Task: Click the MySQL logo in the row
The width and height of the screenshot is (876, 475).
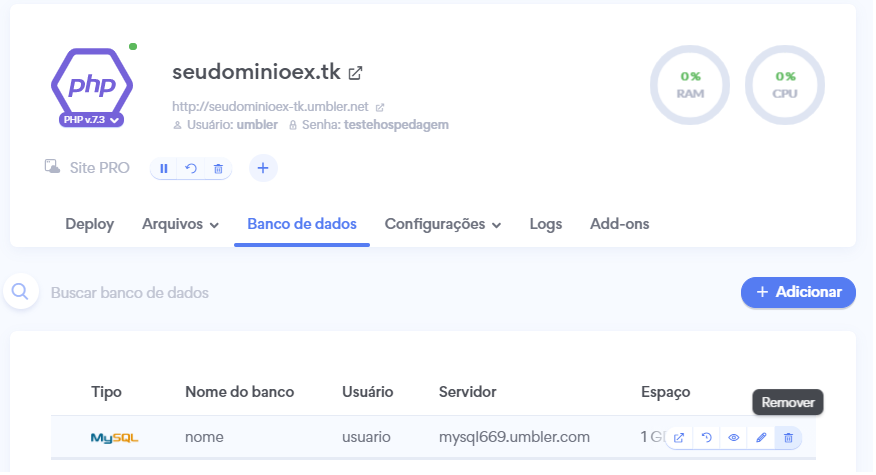Action: (115, 438)
